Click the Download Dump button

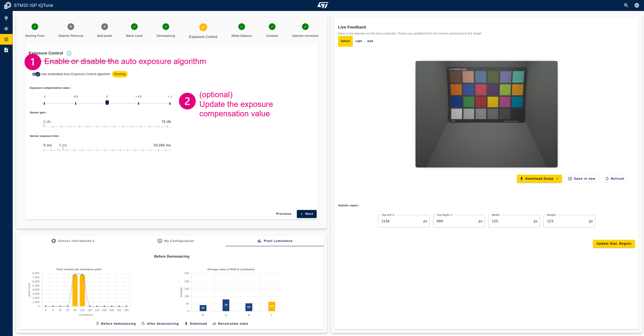[x=539, y=178]
